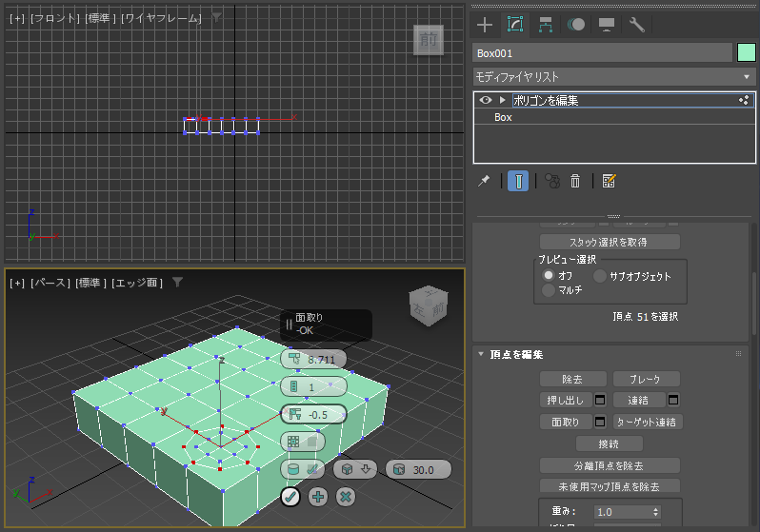Click the trash Remove Modifier icon

(x=575, y=181)
